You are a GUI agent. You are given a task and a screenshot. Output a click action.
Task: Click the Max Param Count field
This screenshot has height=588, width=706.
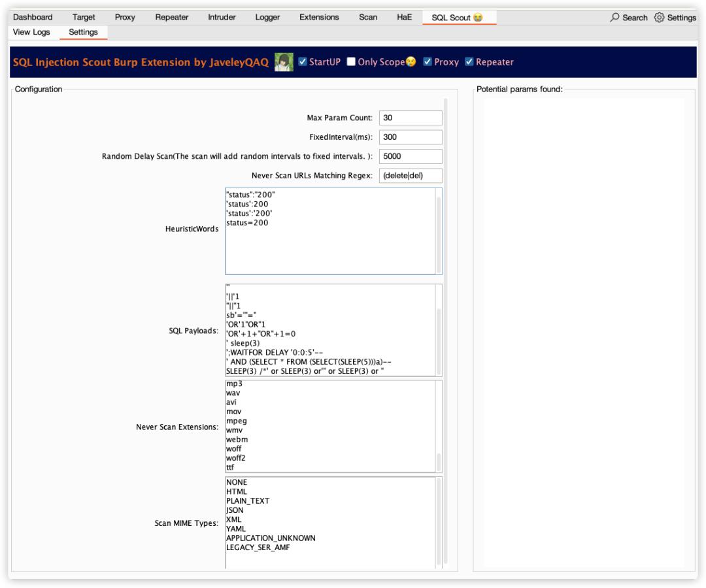pyautogui.click(x=410, y=118)
